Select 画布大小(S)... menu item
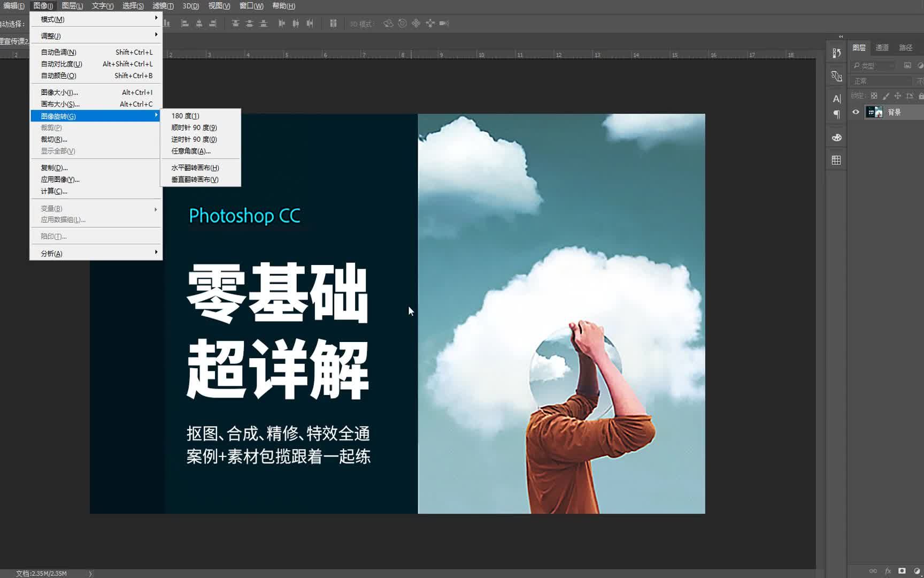 click(96, 104)
